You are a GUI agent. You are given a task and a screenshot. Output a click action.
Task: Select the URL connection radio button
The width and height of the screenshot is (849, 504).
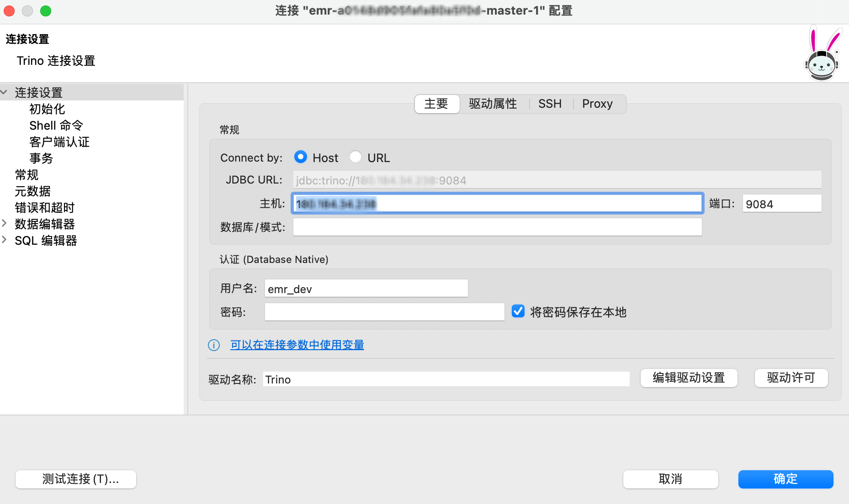355,157
